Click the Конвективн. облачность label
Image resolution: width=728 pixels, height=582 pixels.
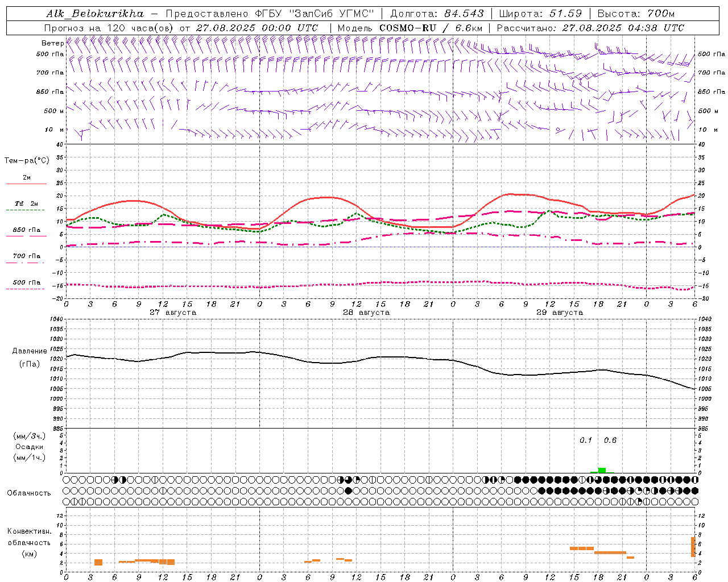pos(29,537)
